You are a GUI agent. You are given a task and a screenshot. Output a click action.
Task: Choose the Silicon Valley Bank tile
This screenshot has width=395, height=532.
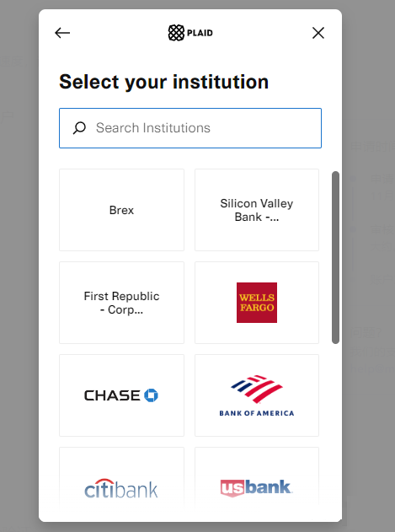coord(257,210)
